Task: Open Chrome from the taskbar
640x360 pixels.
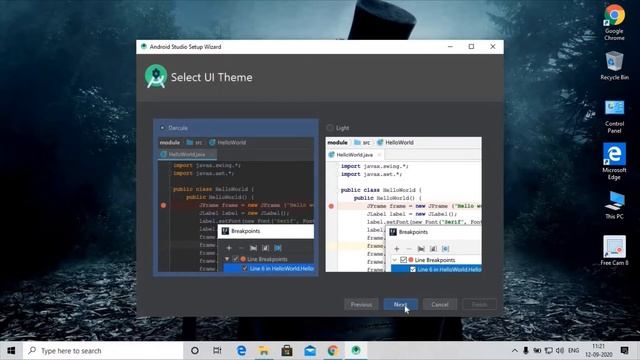Action: coord(333,351)
